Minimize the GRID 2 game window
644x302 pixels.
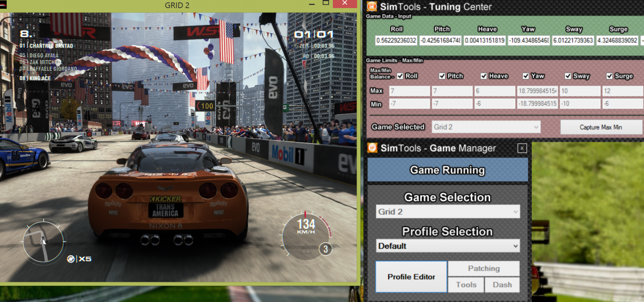click(x=312, y=4)
